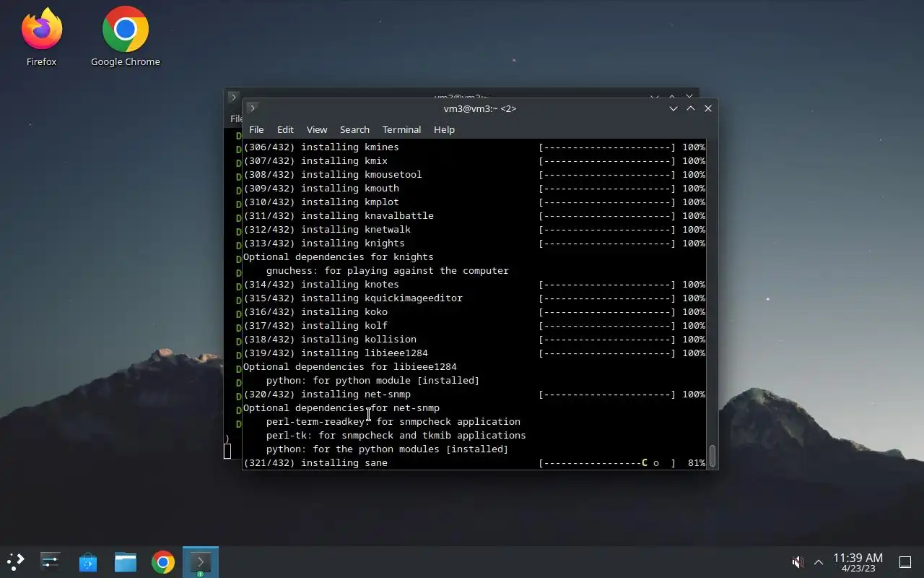This screenshot has height=578, width=924.
Task: Open Dolphin file manager in the taskbar
Action: 125,562
